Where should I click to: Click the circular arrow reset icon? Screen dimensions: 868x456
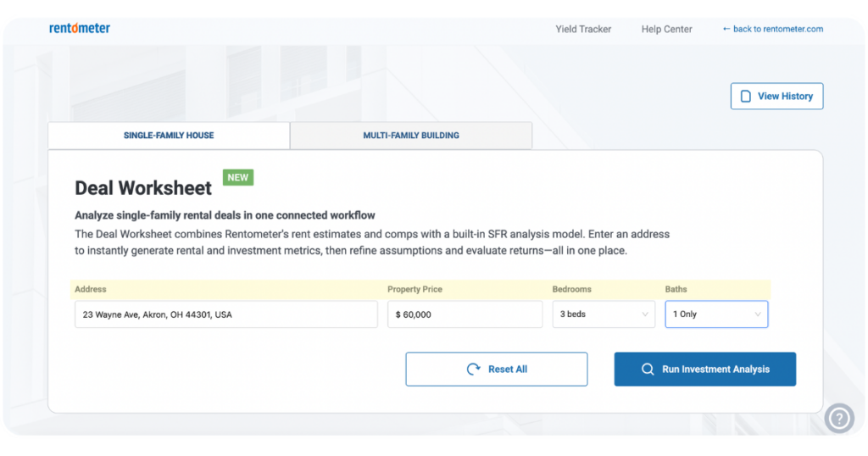[x=473, y=369]
